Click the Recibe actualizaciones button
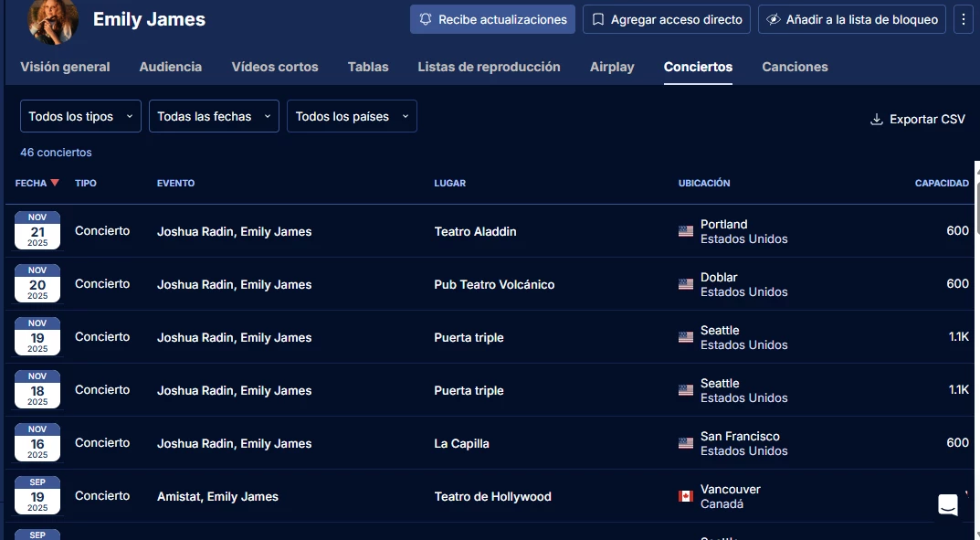 492,19
